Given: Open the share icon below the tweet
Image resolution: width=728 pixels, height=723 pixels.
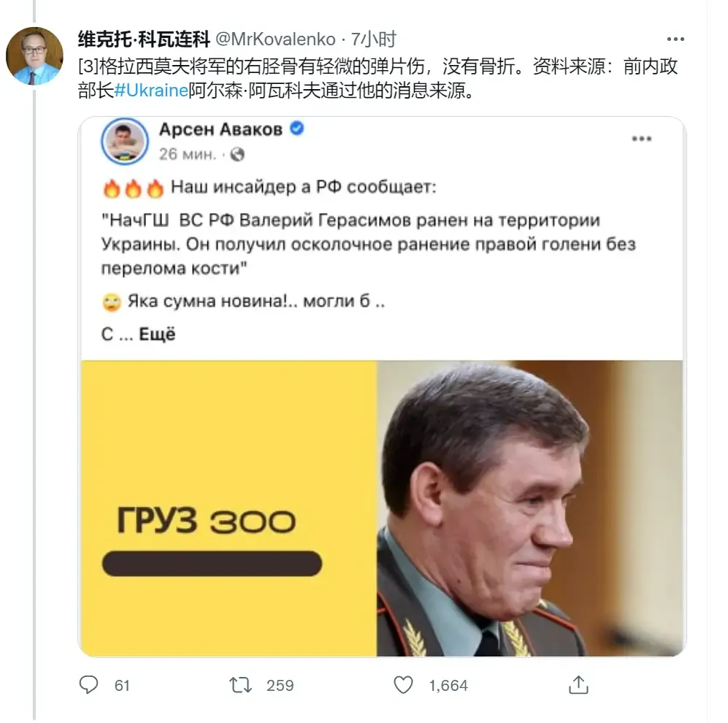Looking at the screenshot, I should pos(578,684).
